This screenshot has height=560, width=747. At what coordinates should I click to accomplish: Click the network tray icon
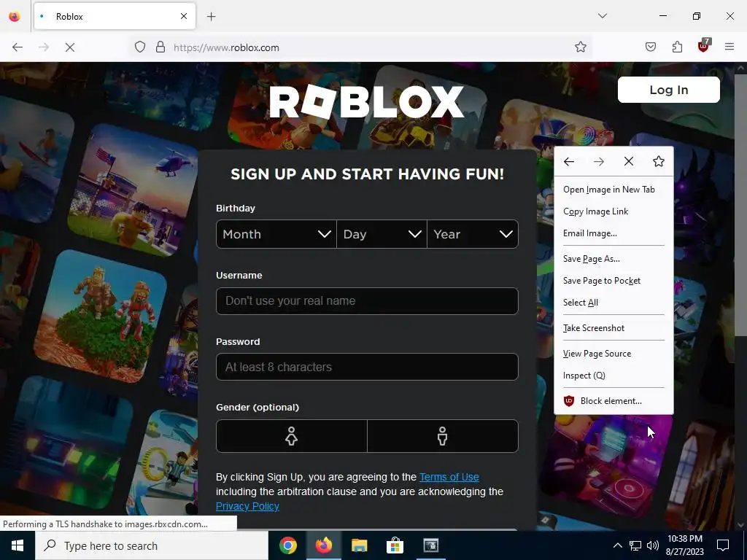coord(635,545)
